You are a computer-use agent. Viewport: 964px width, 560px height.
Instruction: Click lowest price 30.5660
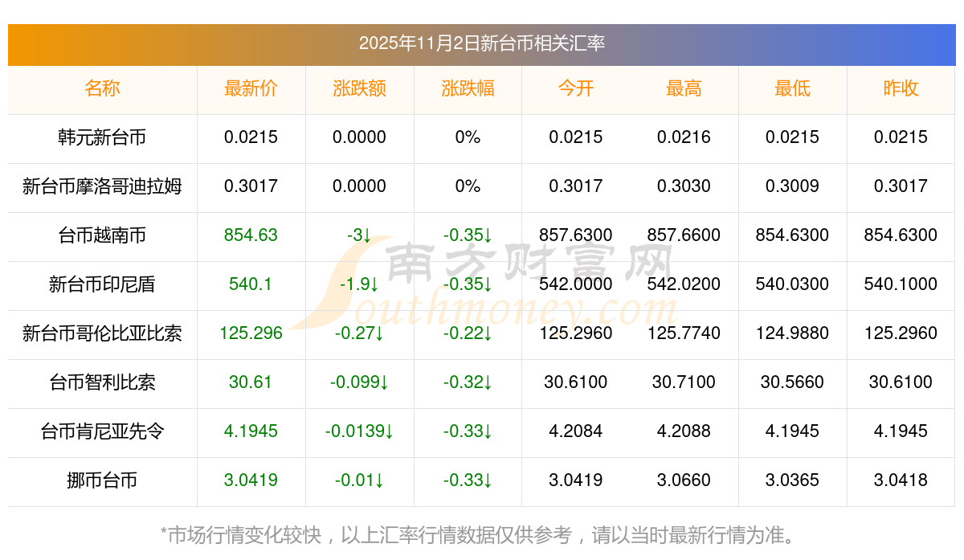click(x=792, y=382)
